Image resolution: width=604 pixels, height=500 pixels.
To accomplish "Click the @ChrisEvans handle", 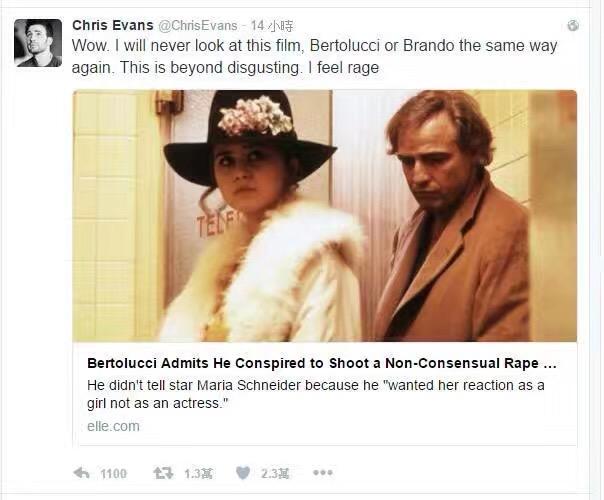I will [198, 25].
